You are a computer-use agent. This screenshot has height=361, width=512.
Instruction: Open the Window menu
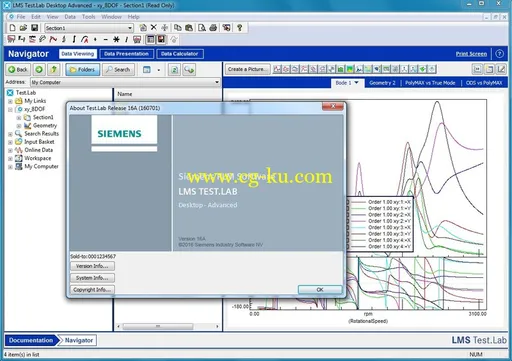click(112, 17)
